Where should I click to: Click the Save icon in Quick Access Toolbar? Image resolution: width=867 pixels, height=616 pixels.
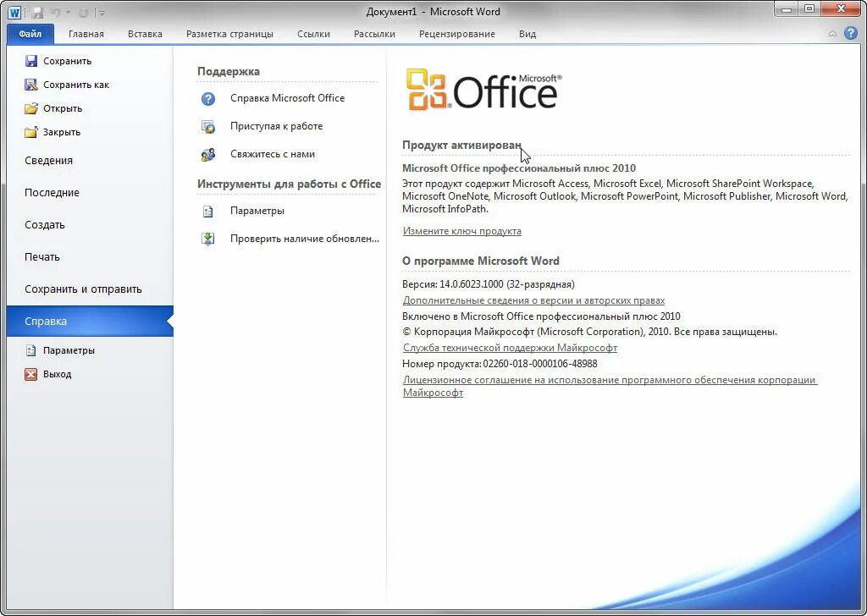pyautogui.click(x=37, y=12)
